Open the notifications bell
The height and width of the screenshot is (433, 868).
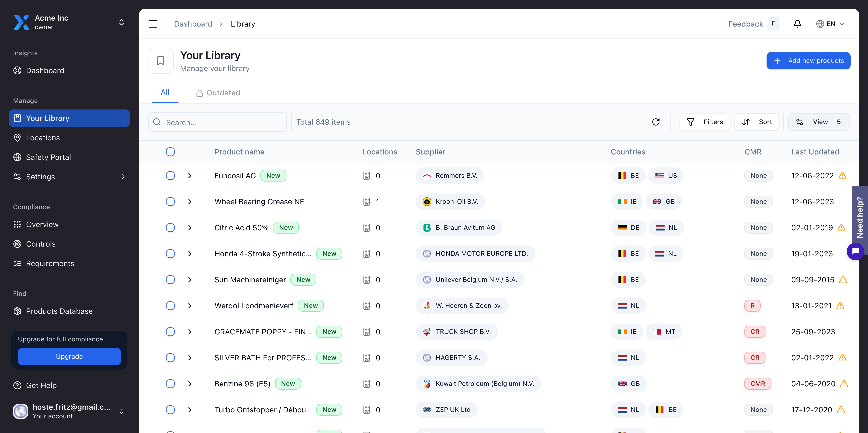tap(797, 23)
